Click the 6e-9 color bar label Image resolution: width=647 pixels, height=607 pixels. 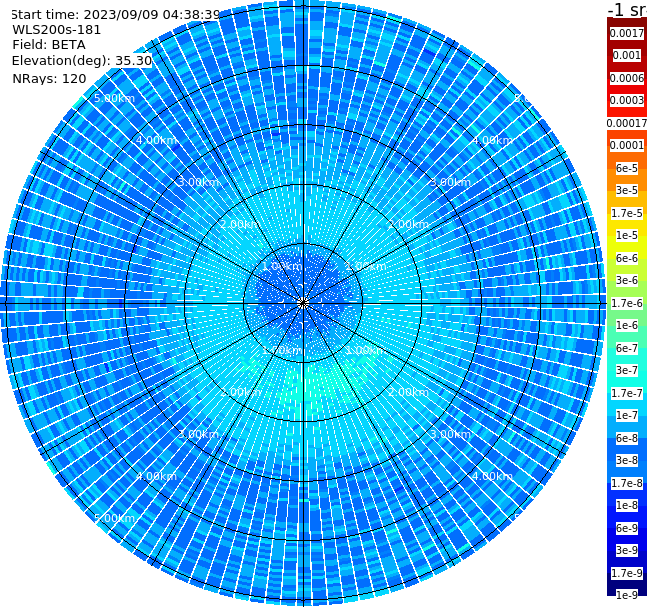point(627,528)
